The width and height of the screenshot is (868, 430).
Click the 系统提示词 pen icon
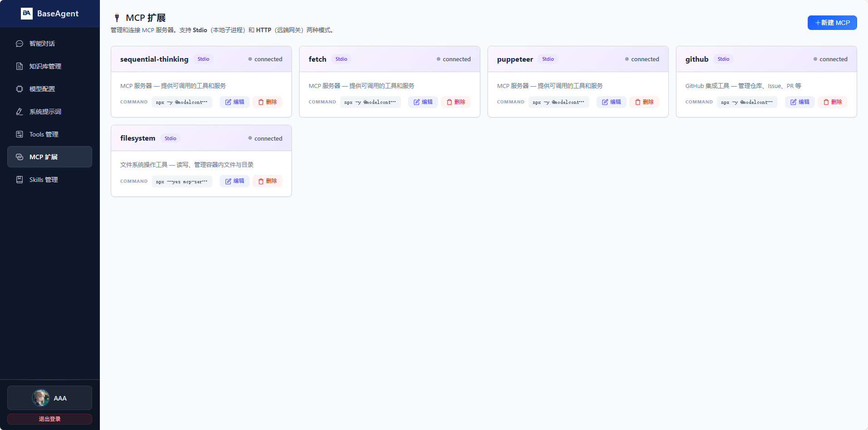tap(20, 112)
